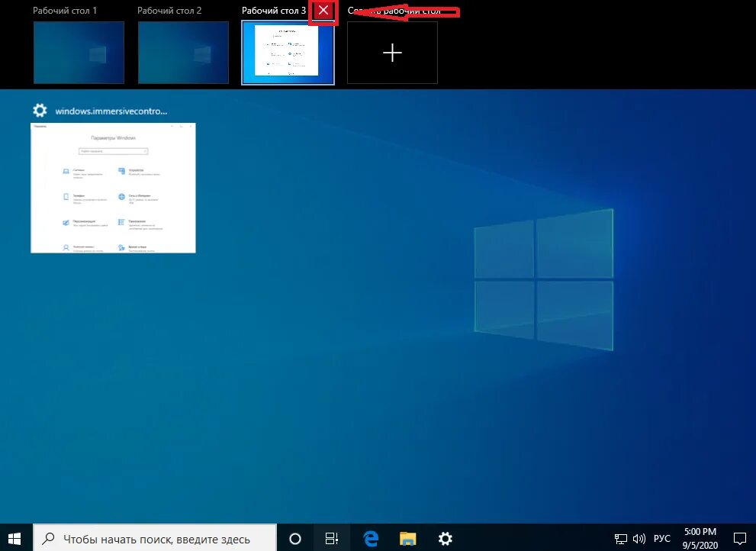Image resolution: width=756 pixels, height=551 pixels.
Task: Launch Microsoft Edge from taskbar
Action: pyautogui.click(x=371, y=539)
